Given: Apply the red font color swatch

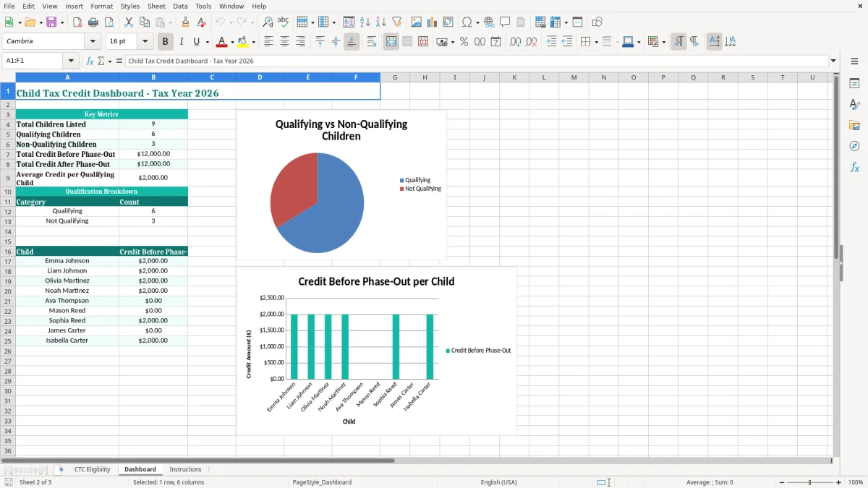Looking at the screenshot, I should click(x=222, y=42).
